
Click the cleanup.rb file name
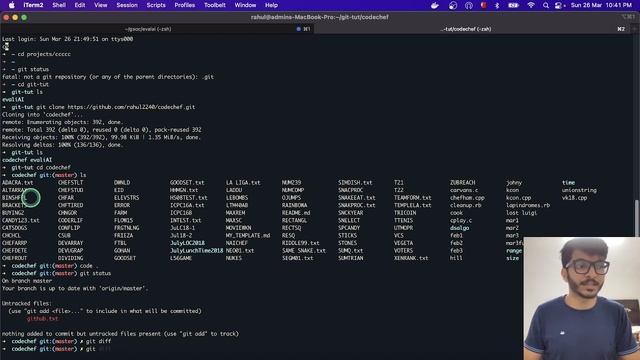pos(466,205)
